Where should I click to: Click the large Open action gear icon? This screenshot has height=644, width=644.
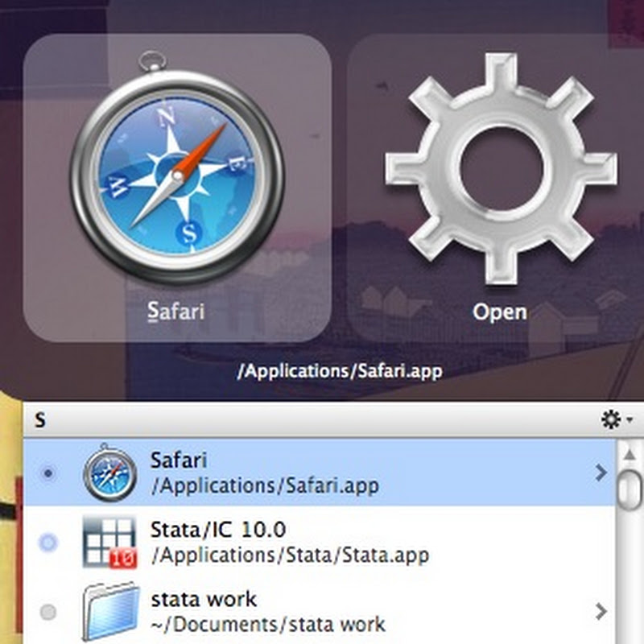click(x=500, y=167)
